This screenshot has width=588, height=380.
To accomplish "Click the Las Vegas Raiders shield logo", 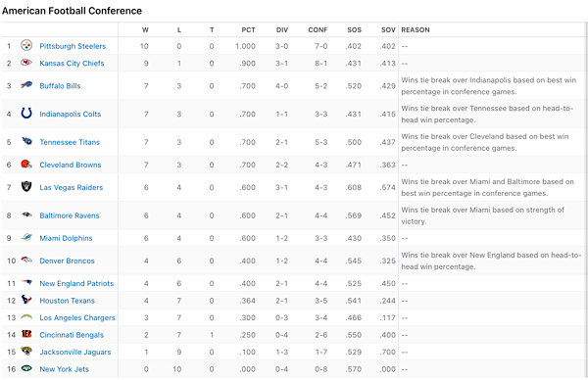I will tap(26, 186).
